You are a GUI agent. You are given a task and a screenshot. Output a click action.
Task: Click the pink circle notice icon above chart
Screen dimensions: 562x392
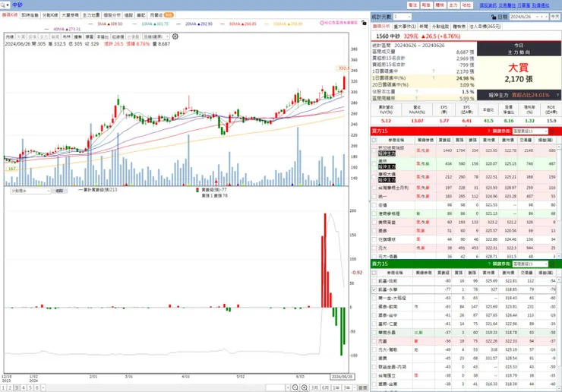[321, 23]
